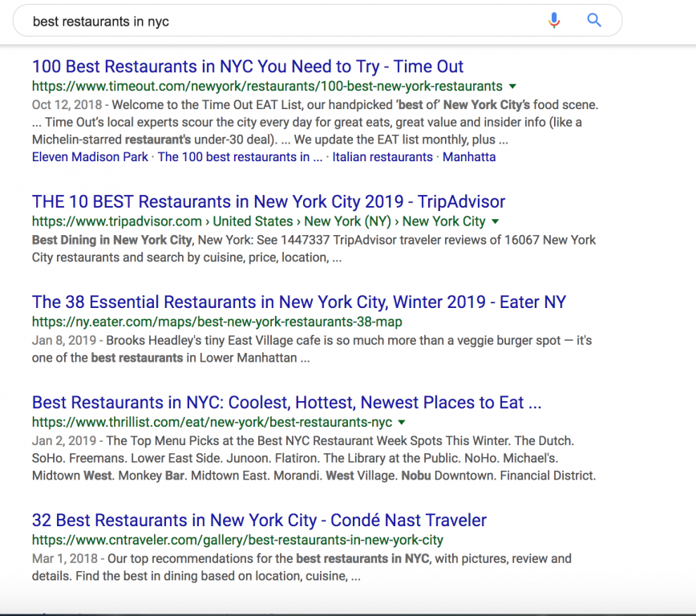The width and height of the screenshot is (696, 616).
Task: Click the green ny.eater.com URL text
Action: (x=217, y=322)
